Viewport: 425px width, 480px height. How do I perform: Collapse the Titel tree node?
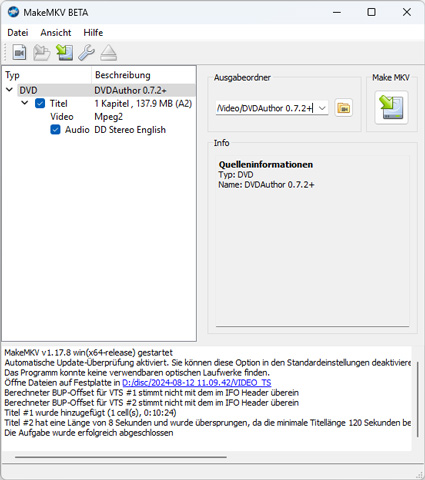point(25,103)
